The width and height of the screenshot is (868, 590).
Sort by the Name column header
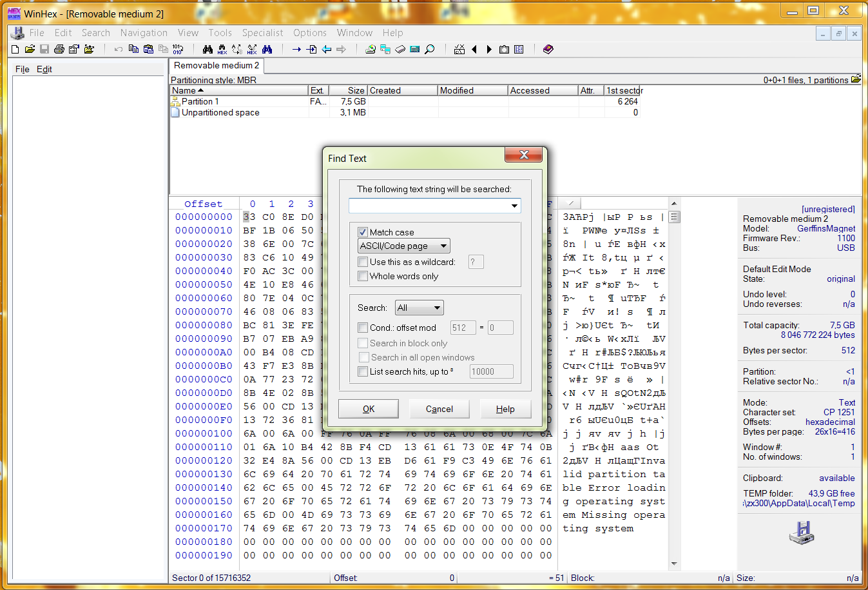click(239, 90)
